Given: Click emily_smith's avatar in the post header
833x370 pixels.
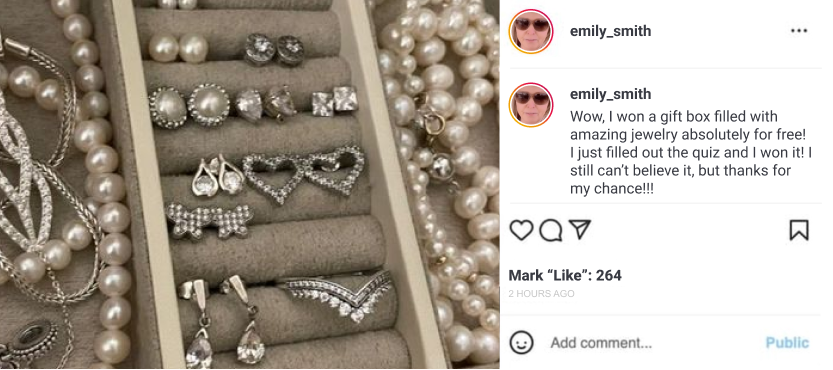Looking at the screenshot, I should tap(531, 31).
